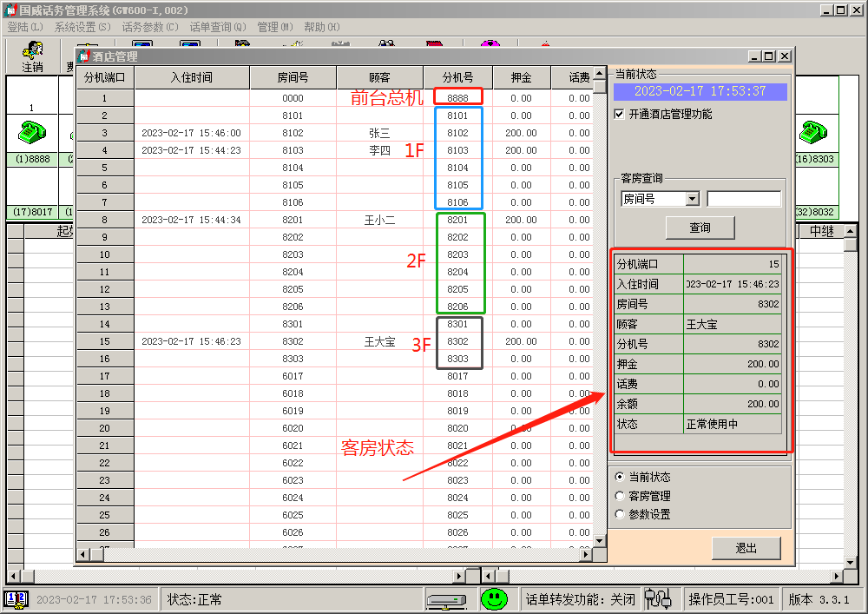Screen dimensions: 868x614
Task: Click the hotel icon on the 酒店管理 title bar
Action: [x=84, y=55]
